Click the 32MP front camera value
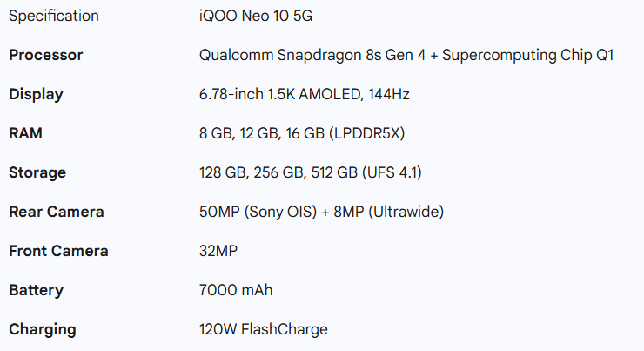 coord(218,251)
